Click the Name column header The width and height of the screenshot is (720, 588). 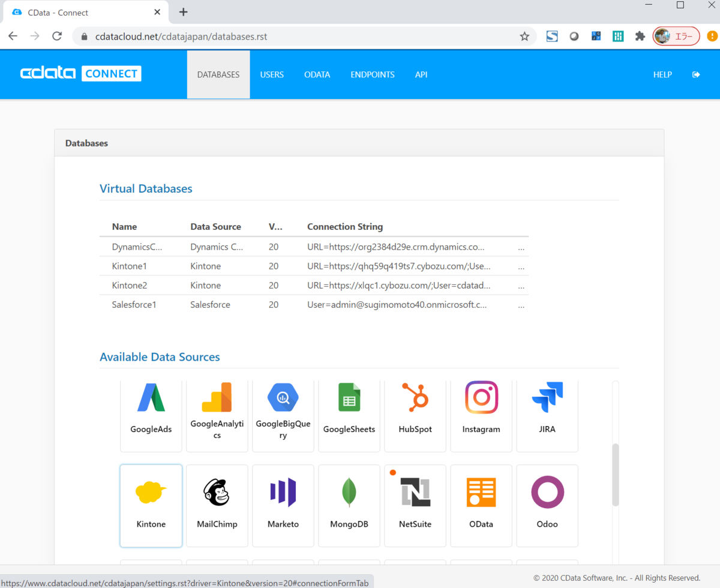pos(124,226)
